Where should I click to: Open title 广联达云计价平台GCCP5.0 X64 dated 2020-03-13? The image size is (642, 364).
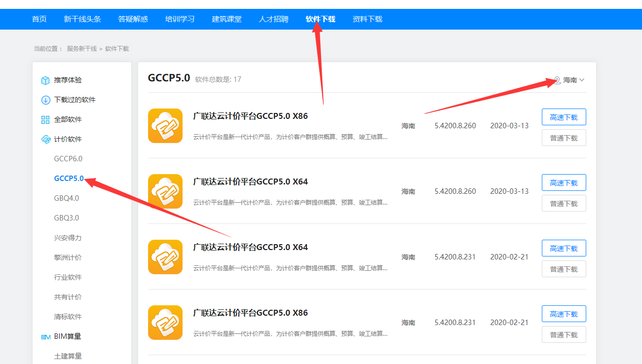pos(251,182)
